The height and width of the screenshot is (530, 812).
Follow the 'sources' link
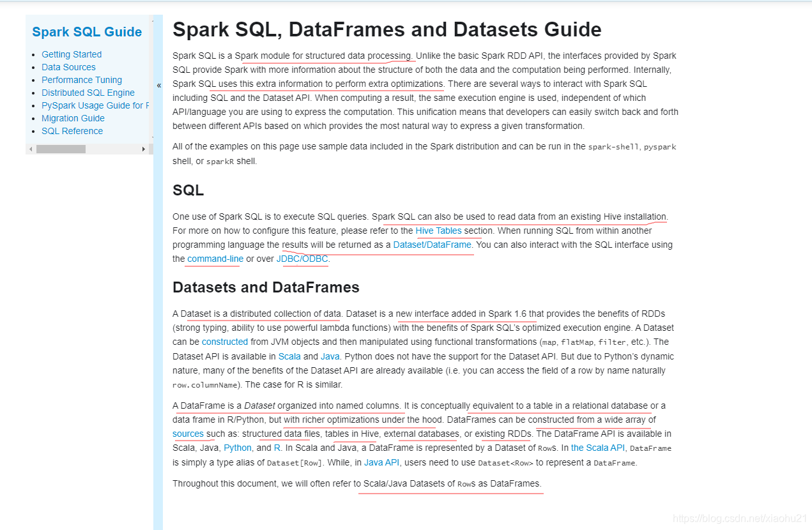[x=188, y=434]
